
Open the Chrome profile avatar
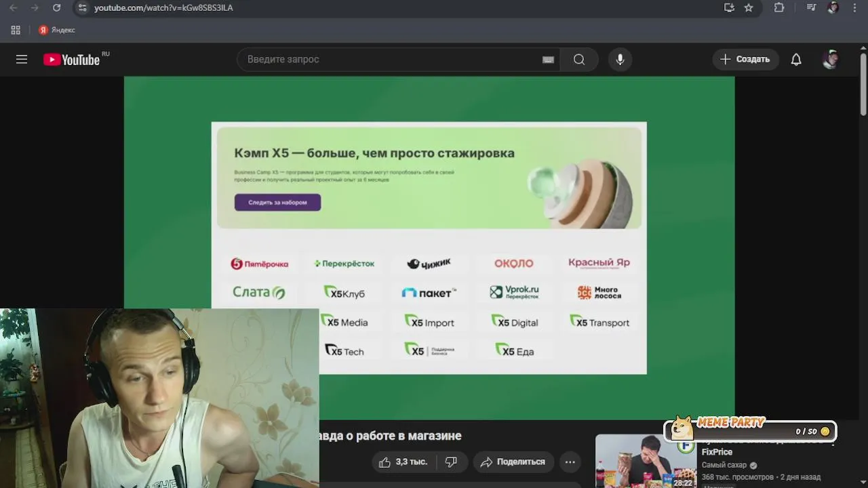(833, 8)
